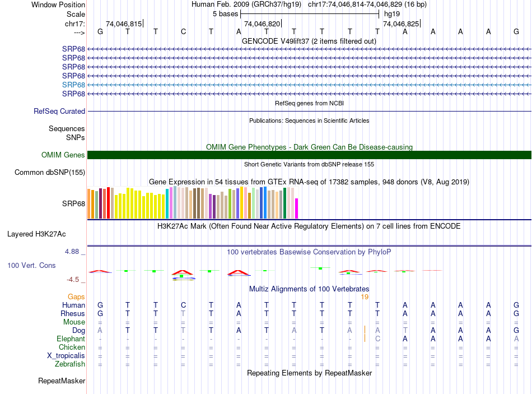Click the RefSeq Curated track label

[59, 111]
